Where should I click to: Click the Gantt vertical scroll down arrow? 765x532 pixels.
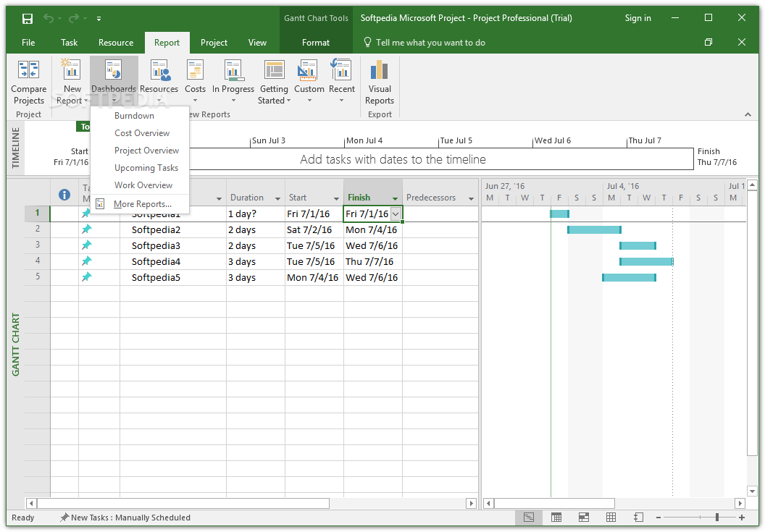pos(752,491)
